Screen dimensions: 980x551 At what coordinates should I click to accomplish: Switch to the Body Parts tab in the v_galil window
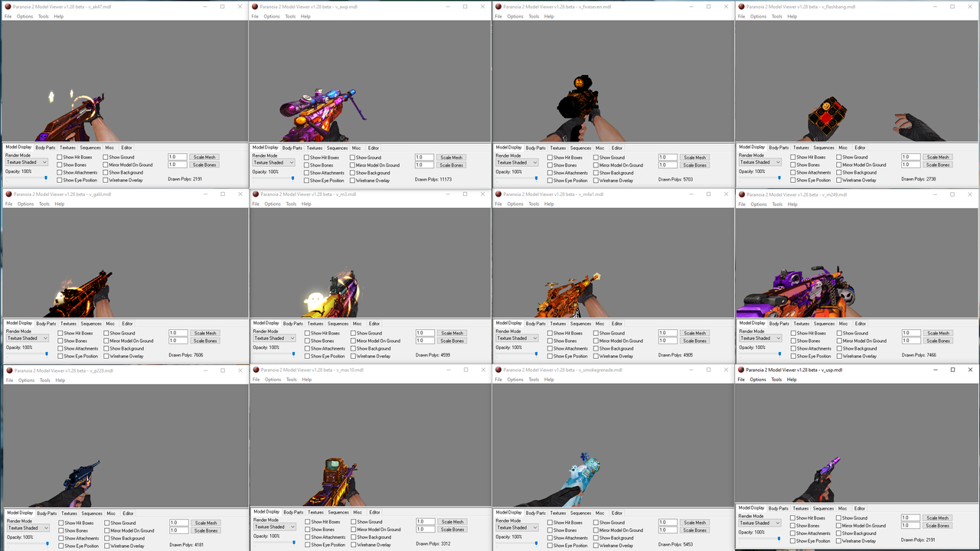point(47,324)
